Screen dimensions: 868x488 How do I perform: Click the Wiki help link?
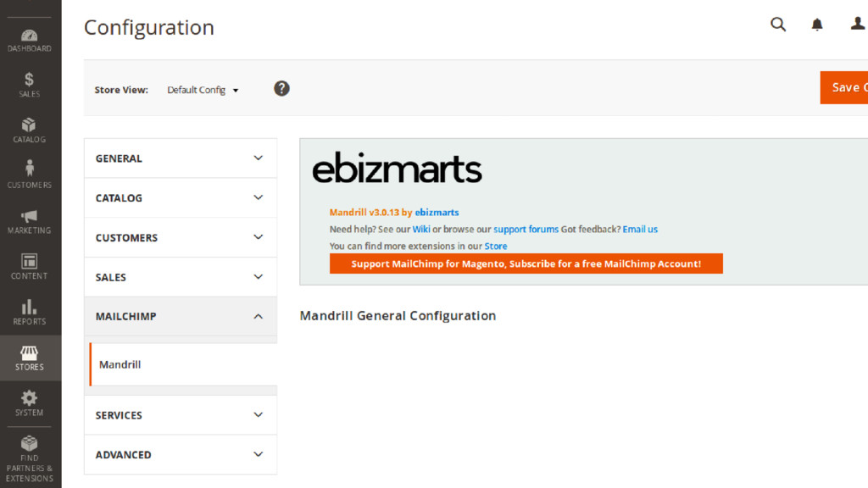(x=421, y=229)
